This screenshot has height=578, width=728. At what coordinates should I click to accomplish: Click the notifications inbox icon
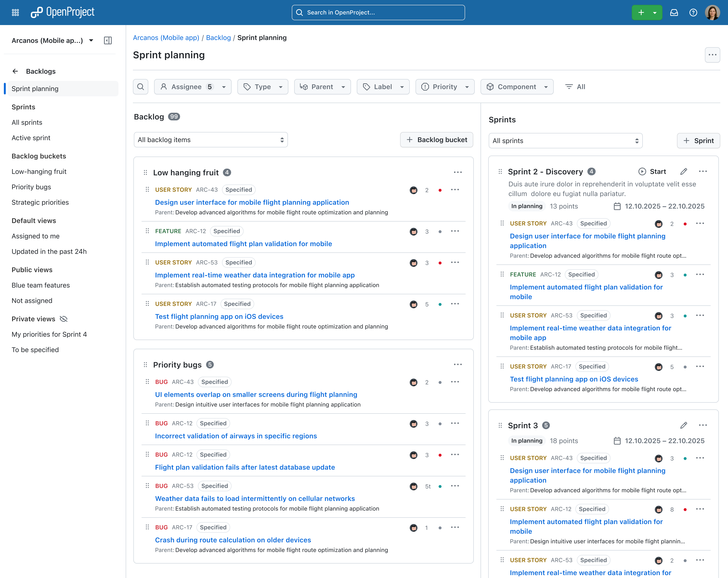click(674, 12)
